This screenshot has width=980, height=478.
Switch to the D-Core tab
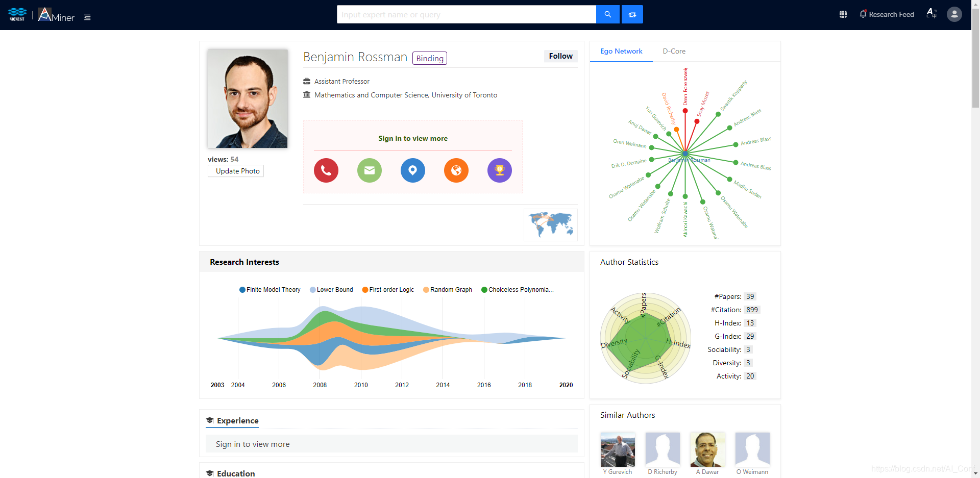(674, 51)
